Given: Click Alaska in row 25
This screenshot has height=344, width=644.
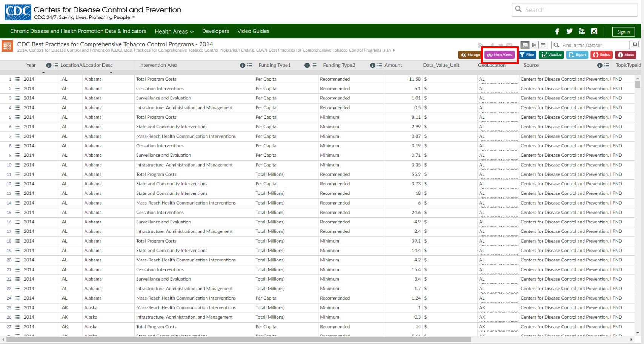Looking at the screenshot, I should tap(91, 308).
